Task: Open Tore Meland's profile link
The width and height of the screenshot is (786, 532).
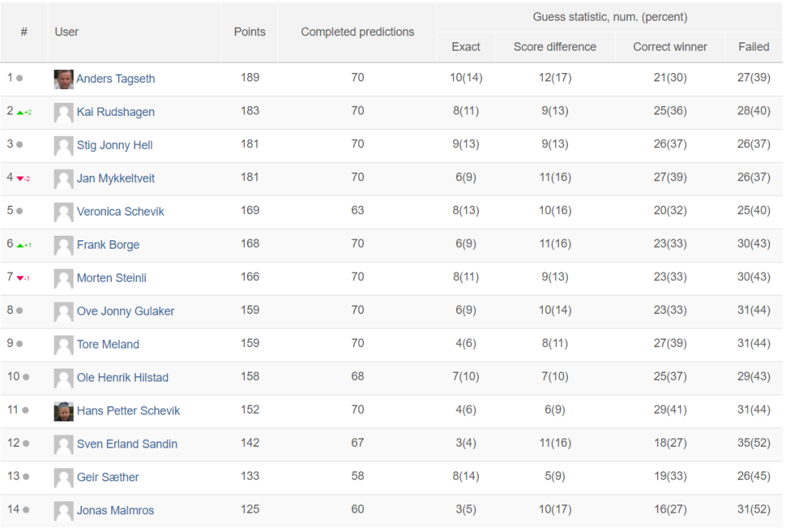Action: [x=107, y=345]
